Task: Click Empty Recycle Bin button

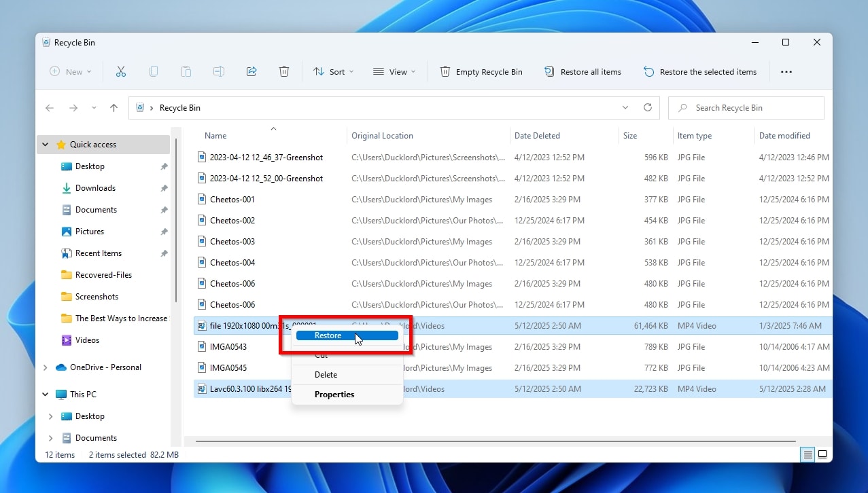Action: (x=481, y=71)
